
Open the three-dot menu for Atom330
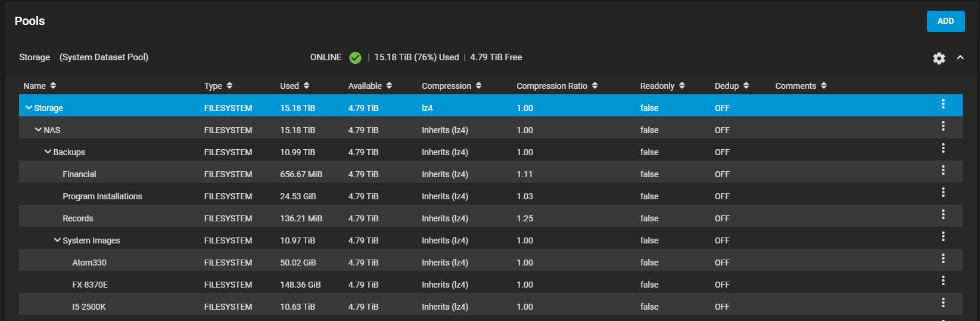click(943, 258)
